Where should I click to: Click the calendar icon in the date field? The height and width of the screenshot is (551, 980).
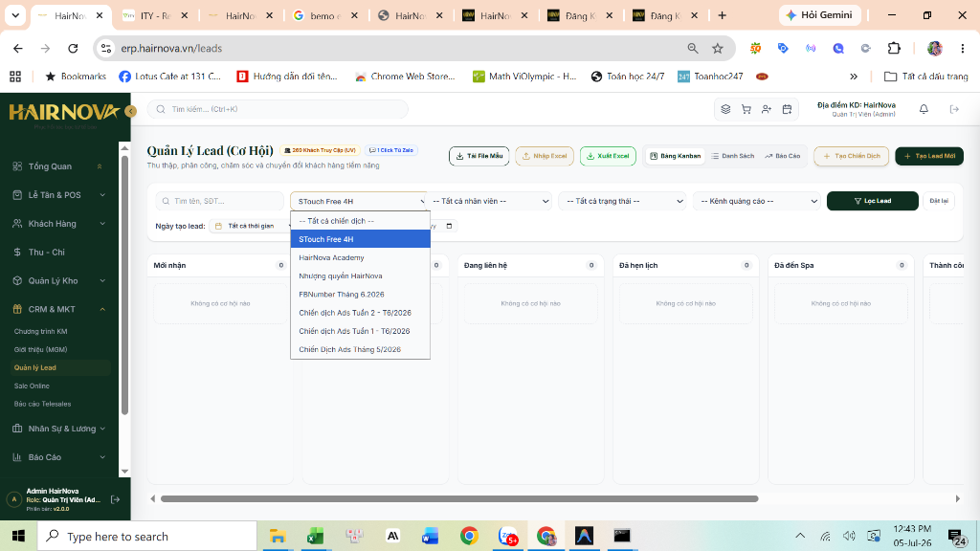click(449, 226)
